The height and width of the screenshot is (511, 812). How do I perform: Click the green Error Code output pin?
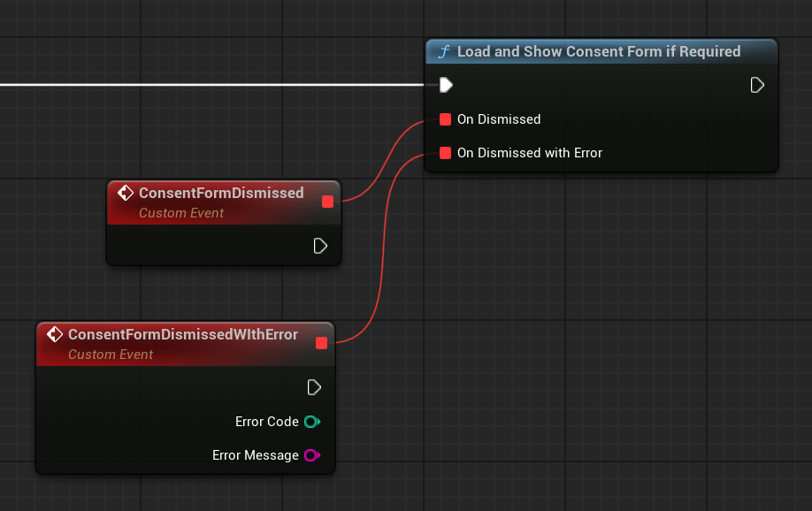310,422
